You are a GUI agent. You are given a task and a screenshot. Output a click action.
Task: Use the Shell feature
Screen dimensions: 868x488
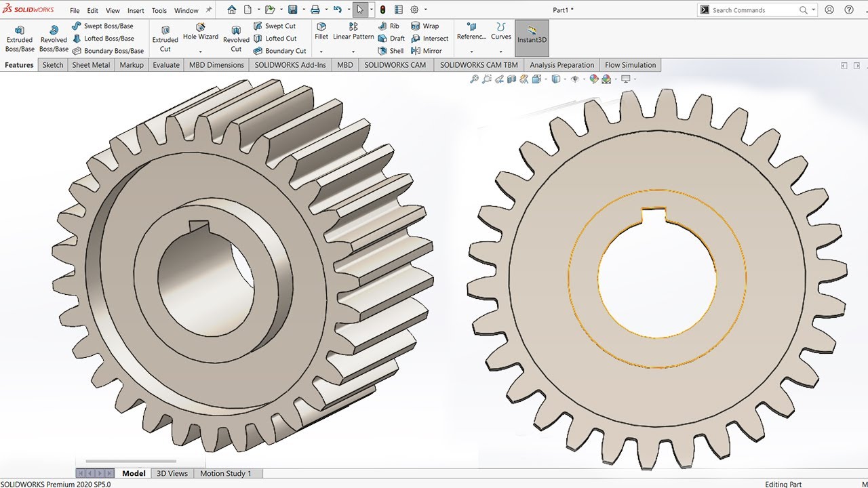click(x=391, y=51)
